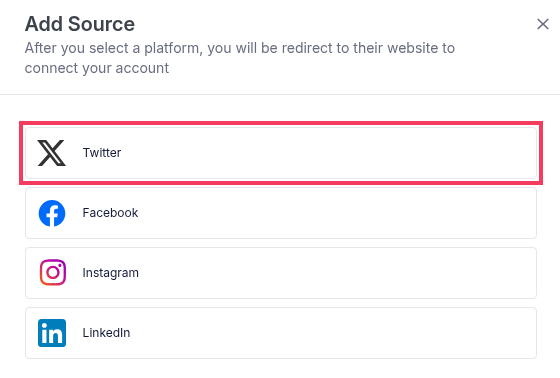Select the LinkedIn text label
The image size is (560, 378).
coord(106,333)
